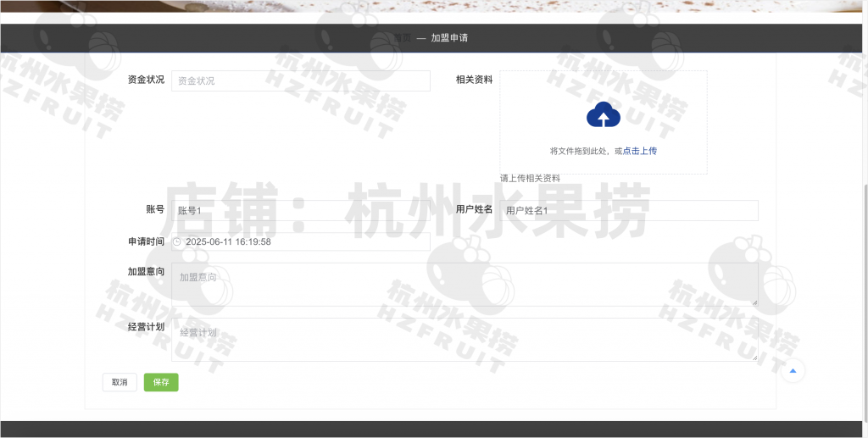Click the 相关资料 field label
Viewport: 868px width, 438px height.
[475, 80]
